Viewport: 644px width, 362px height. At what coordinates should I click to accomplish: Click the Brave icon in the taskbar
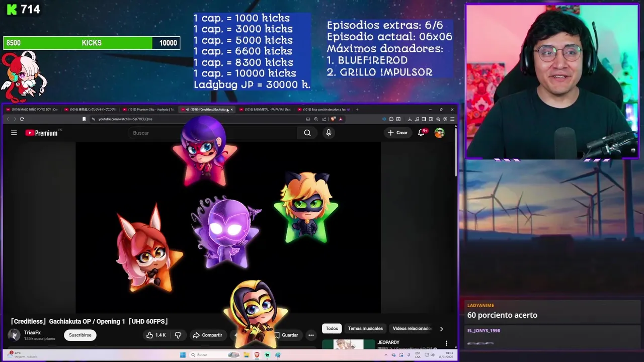pyautogui.click(x=257, y=354)
